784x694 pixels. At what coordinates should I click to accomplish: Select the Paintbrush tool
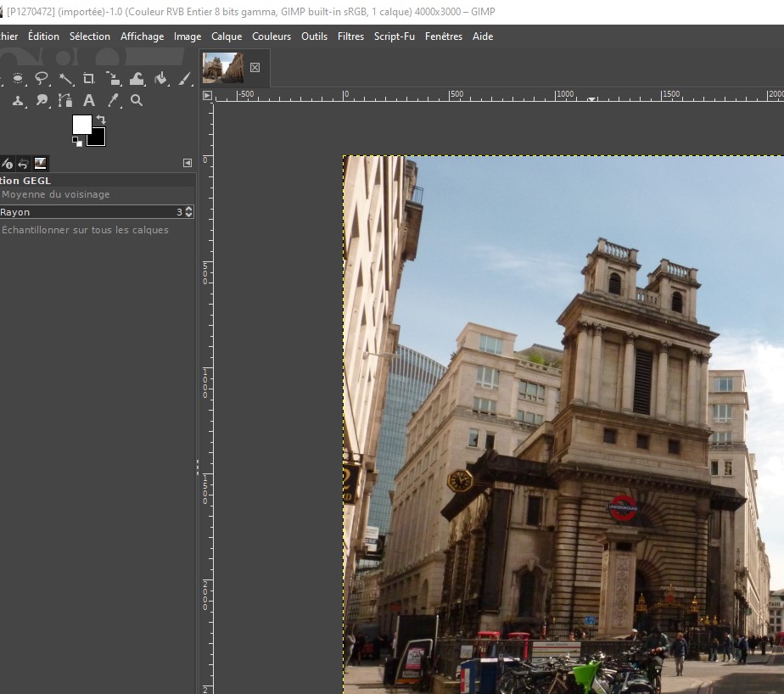[185, 79]
